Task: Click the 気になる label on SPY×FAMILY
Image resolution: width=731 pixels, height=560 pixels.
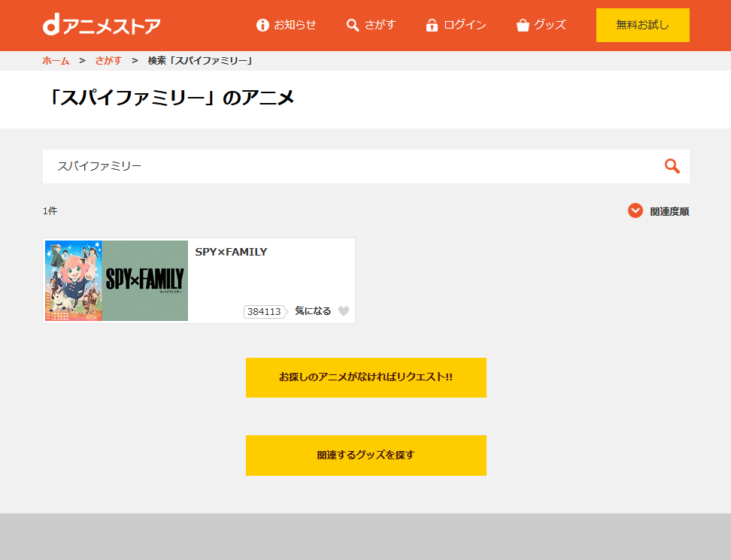Action: (313, 310)
